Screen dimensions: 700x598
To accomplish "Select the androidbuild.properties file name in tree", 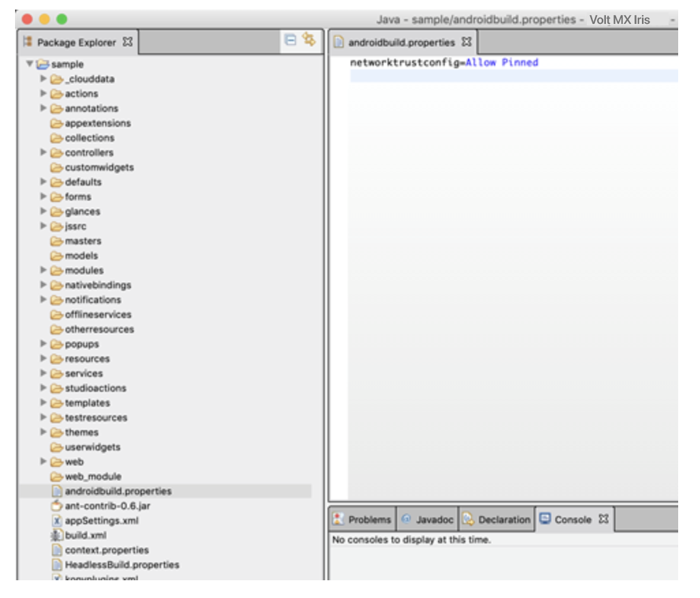I will [118, 492].
